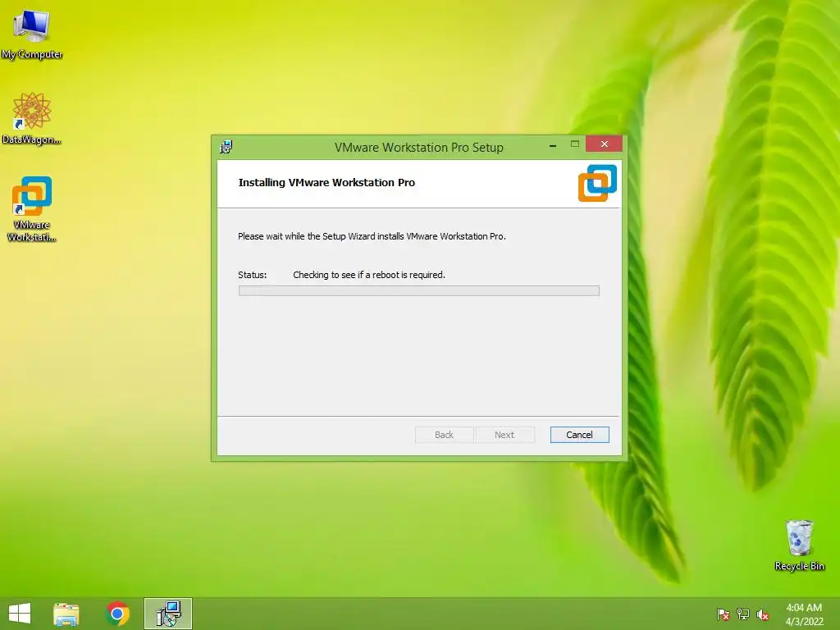Minimize the VMware Setup window
Screen dimensions: 840x630
(553, 144)
